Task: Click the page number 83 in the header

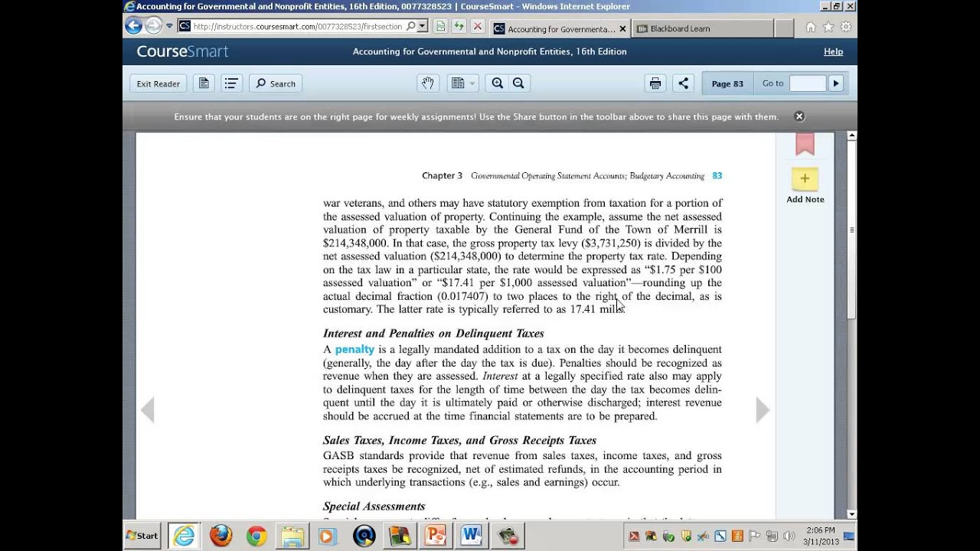Action: coord(717,176)
